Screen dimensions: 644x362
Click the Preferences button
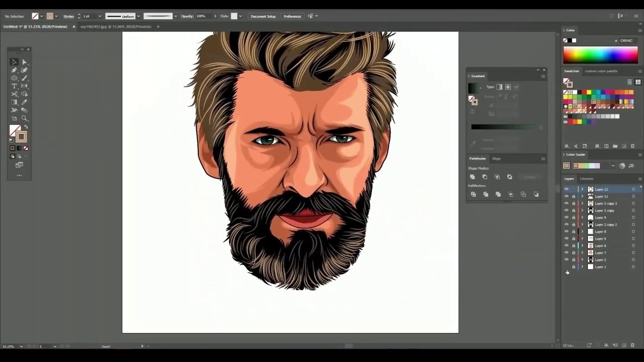point(292,16)
